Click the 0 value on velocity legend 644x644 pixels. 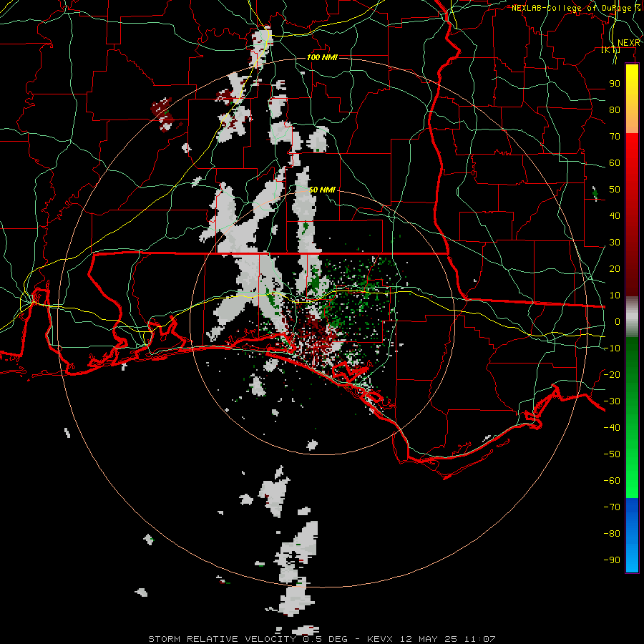[618, 321]
